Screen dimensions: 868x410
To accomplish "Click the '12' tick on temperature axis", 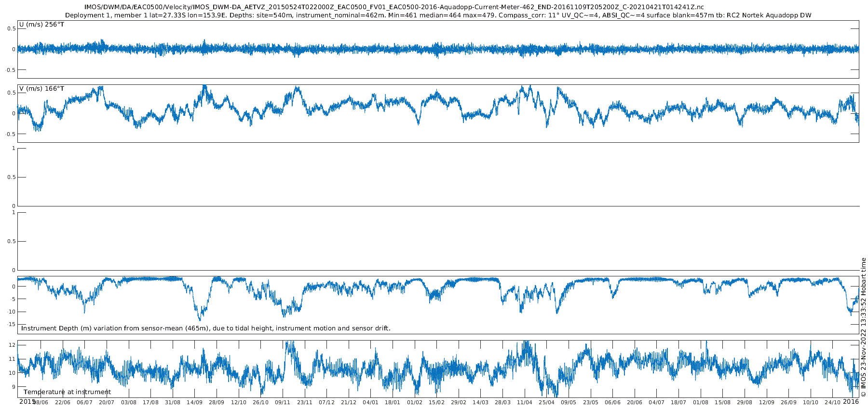I will coord(12,345).
